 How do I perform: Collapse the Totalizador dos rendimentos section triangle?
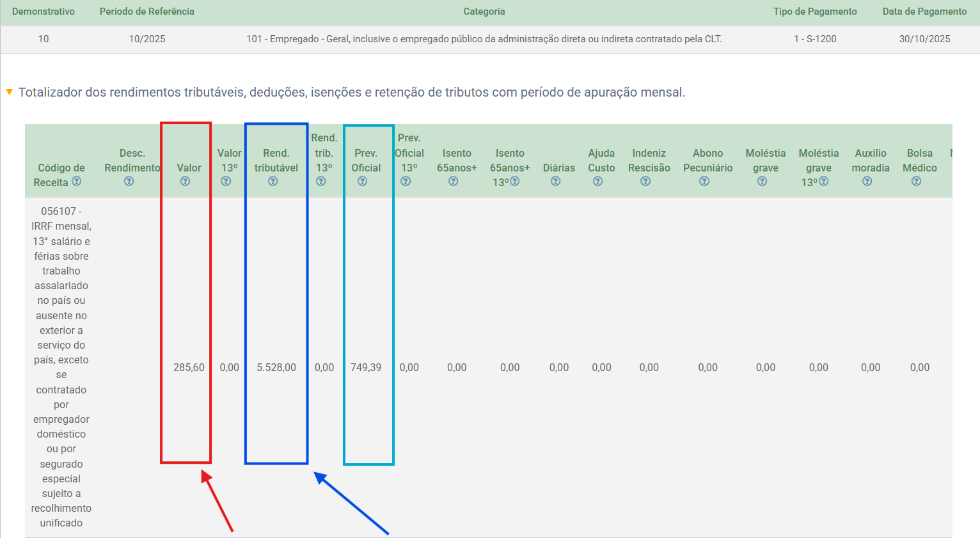10,92
